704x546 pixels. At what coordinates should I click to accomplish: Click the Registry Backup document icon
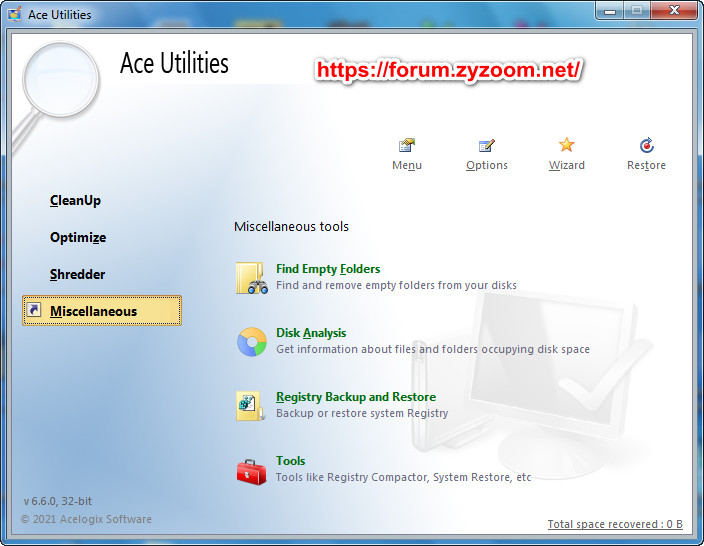(251, 406)
